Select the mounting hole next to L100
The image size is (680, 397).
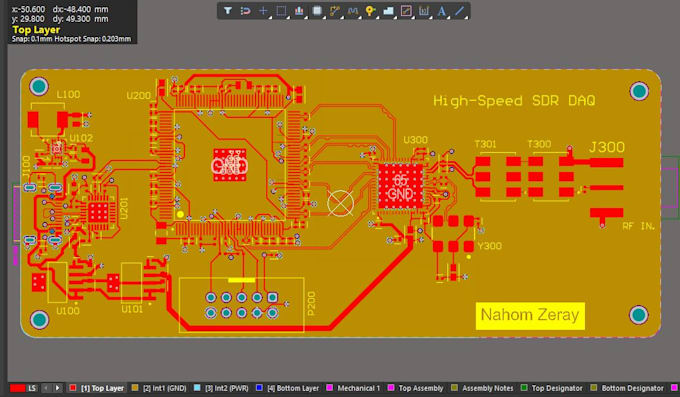(x=39, y=86)
